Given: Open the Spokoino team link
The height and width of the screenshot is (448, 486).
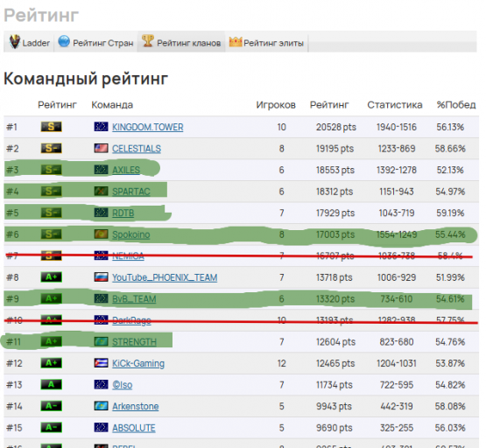Looking at the screenshot, I should [130, 235].
